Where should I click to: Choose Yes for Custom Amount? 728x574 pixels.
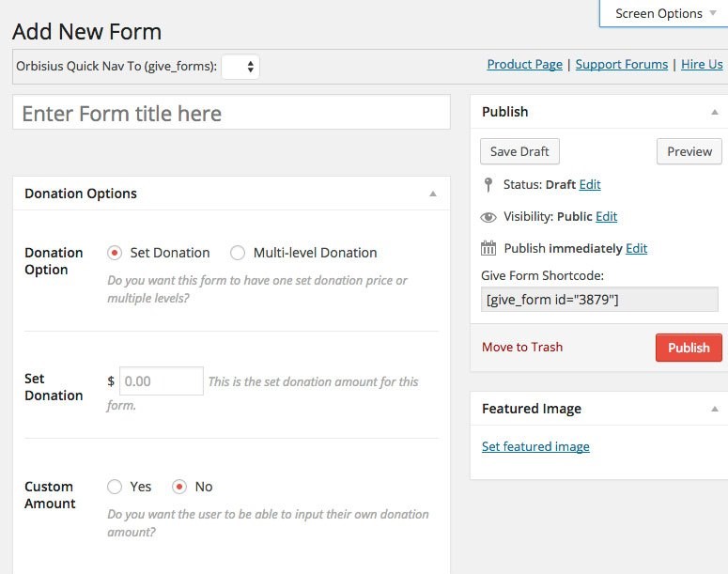[x=115, y=487]
